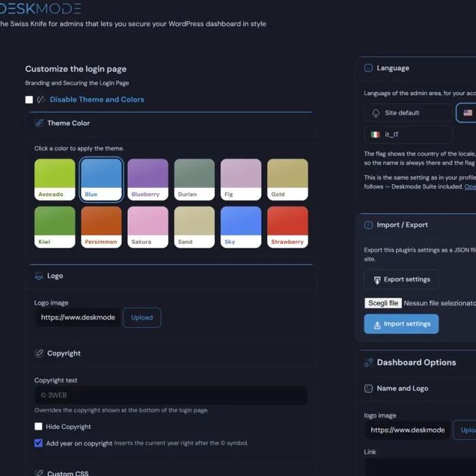Click the Custom CSS section icon
Image resolution: width=476 pixels, height=476 pixels.
(x=39, y=473)
